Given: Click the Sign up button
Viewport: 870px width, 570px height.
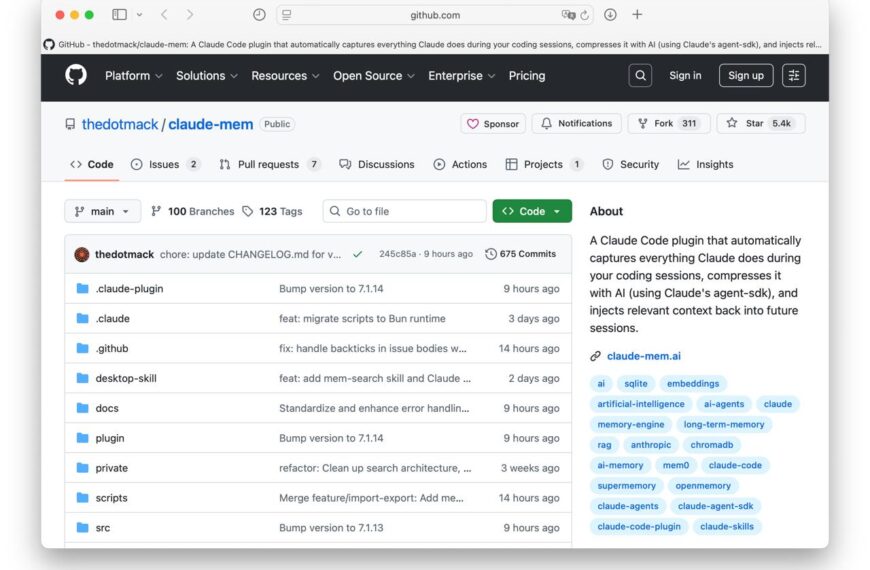Looking at the screenshot, I should coord(746,75).
